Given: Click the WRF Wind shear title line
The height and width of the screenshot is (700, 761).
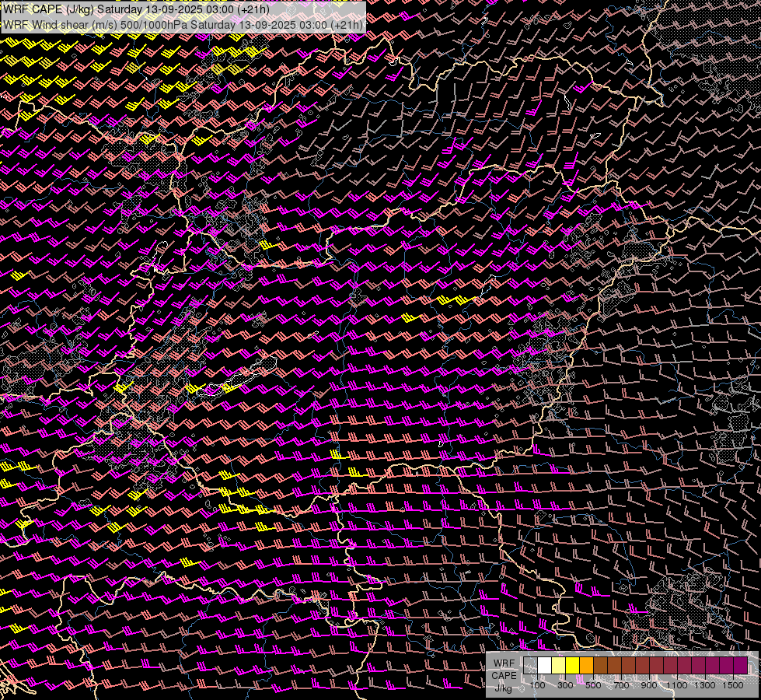Looking at the screenshot, I should coord(183,24).
